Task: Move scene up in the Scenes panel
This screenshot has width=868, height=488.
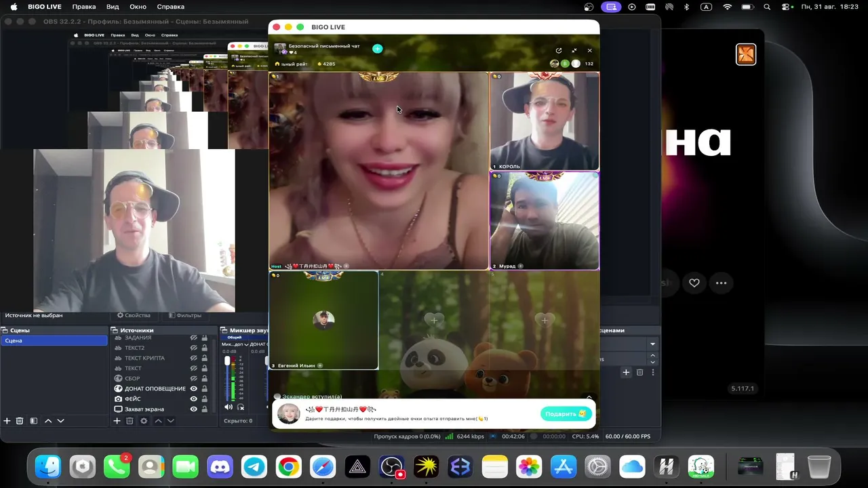Action: (x=48, y=421)
